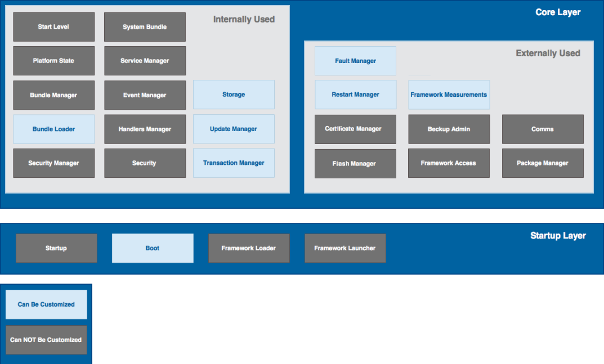
Task: Select the Update Manager box
Action: point(233,129)
